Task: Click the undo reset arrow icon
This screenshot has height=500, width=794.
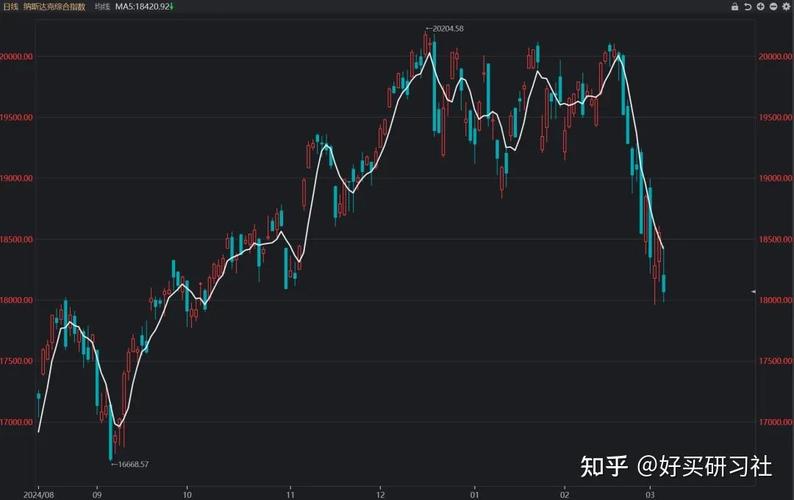Action: point(747,7)
